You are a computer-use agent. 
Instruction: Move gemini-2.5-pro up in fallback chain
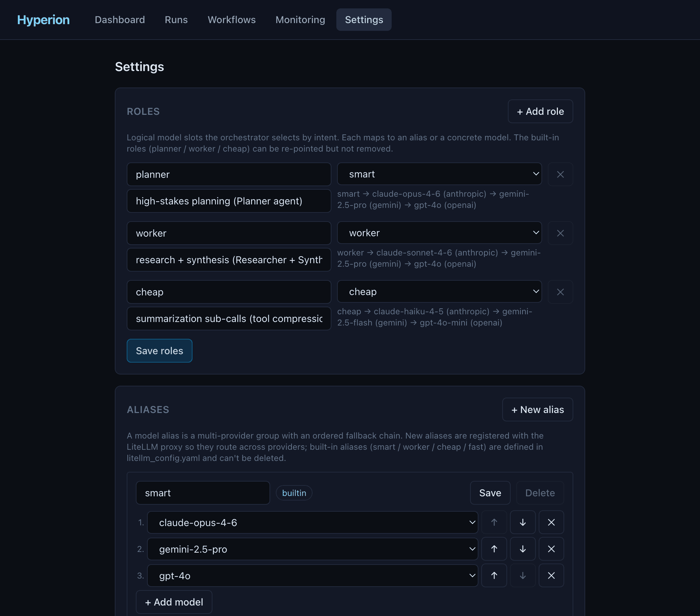[494, 549]
